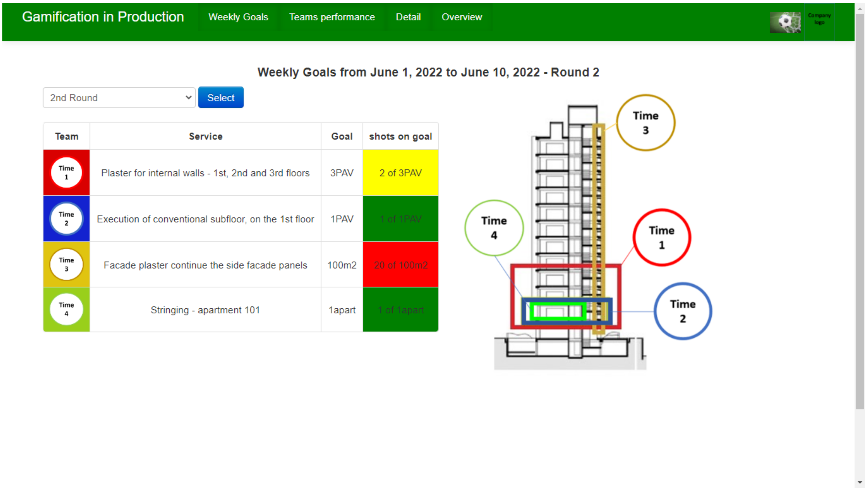Click Gamification in Production title link
This screenshot has width=868, height=491.
pyautogui.click(x=103, y=17)
